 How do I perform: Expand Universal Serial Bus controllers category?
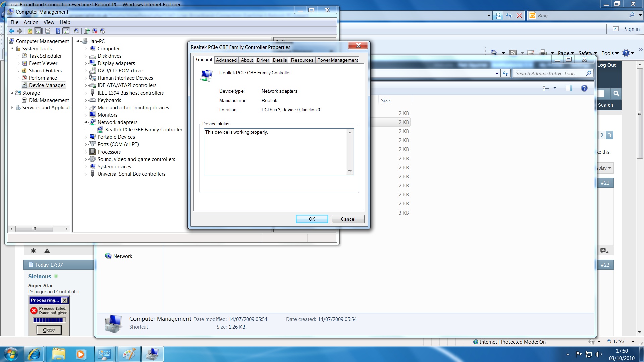coord(85,174)
